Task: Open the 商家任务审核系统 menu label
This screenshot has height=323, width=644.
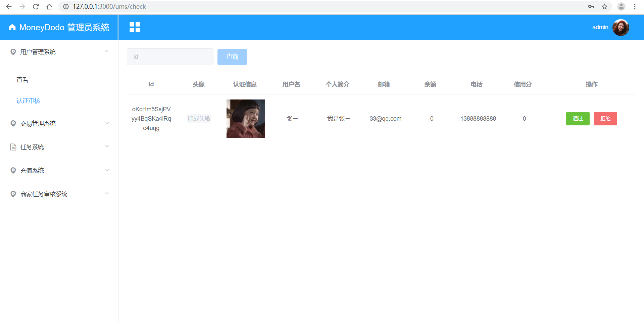Action: [44, 194]
